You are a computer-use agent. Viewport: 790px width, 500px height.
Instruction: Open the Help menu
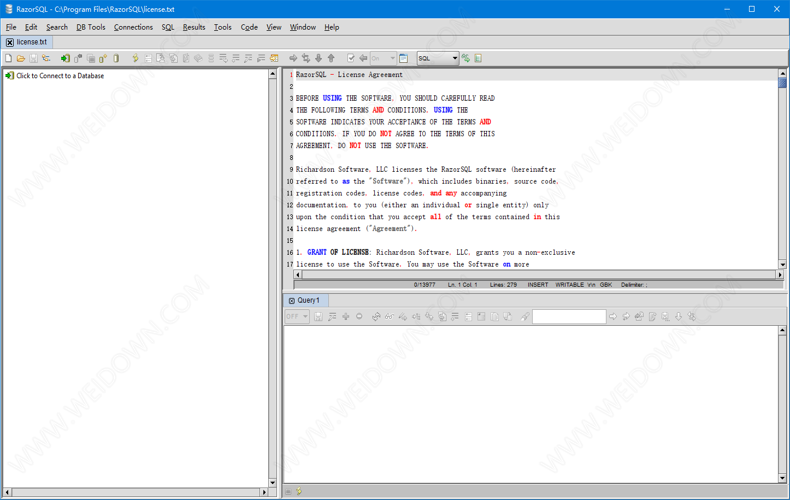(332, 27)
